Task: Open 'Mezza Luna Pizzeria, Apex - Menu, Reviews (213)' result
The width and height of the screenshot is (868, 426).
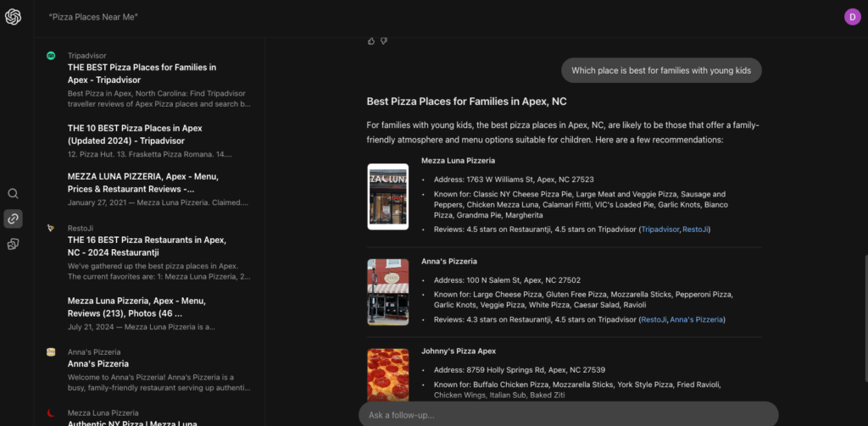Action: point(136,307)
